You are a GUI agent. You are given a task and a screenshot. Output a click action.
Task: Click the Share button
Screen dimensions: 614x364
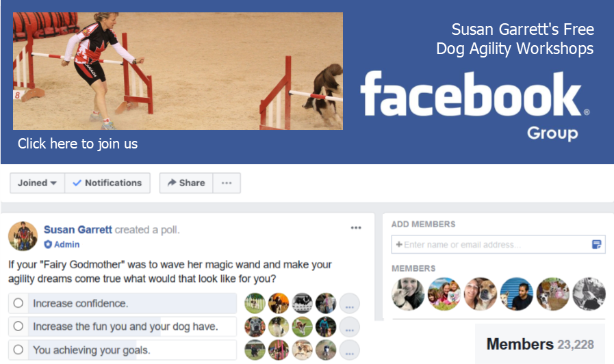186,183
